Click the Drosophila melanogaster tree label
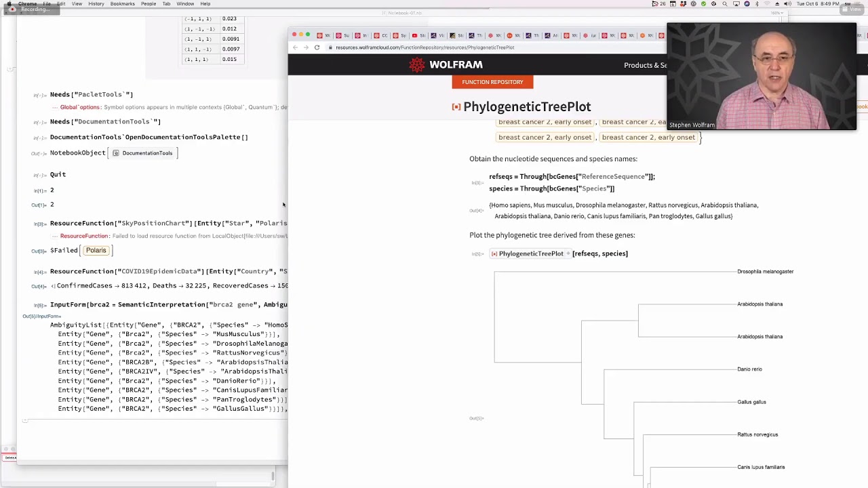 point(765,272)
